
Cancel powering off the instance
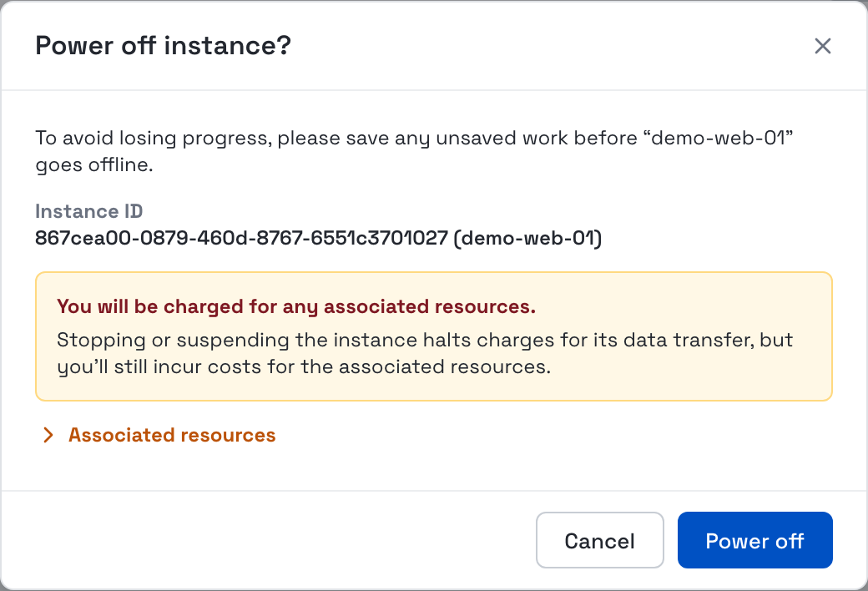[x=599, y=540]
